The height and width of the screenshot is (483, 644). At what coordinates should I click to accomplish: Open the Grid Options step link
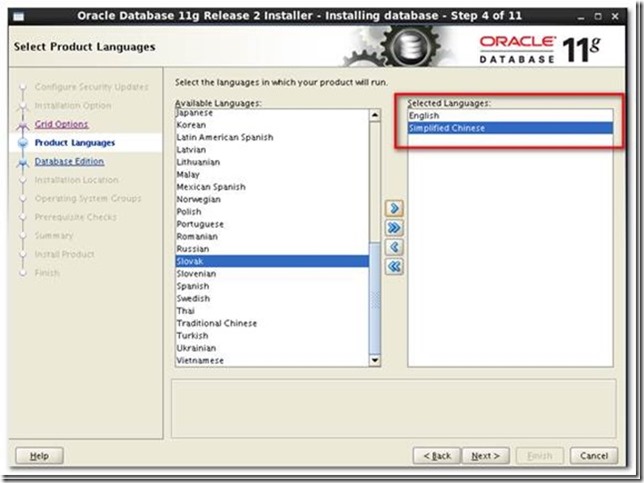pos(61,124)
